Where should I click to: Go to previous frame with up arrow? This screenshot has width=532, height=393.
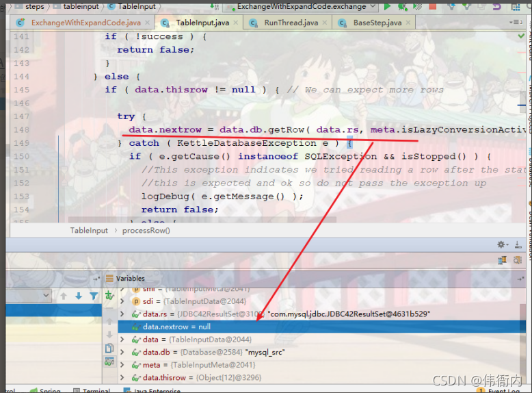coord(64,296)
